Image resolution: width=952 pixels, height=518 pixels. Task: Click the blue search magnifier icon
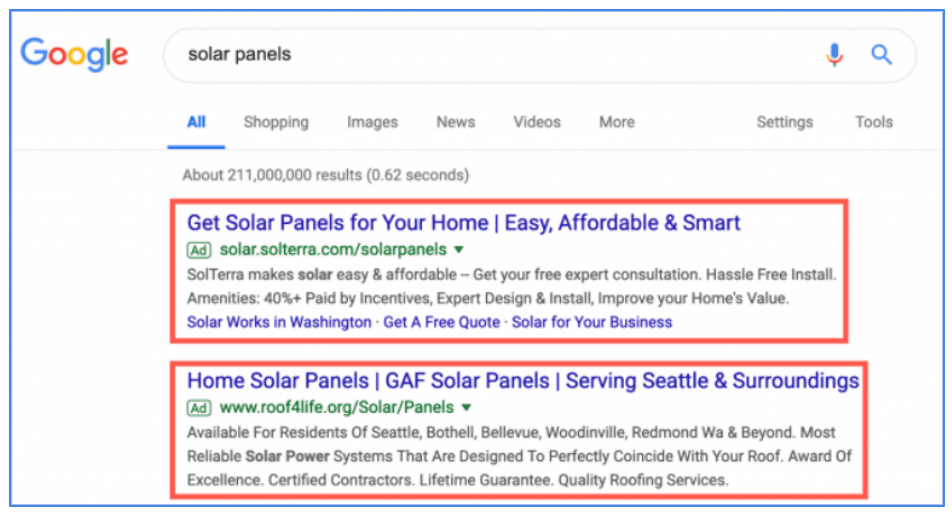pos(881,55)
